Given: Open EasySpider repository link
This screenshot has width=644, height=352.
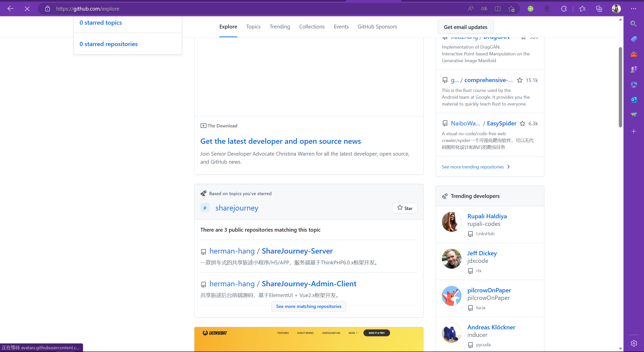Looking at the screenshot, I should 502,123.
